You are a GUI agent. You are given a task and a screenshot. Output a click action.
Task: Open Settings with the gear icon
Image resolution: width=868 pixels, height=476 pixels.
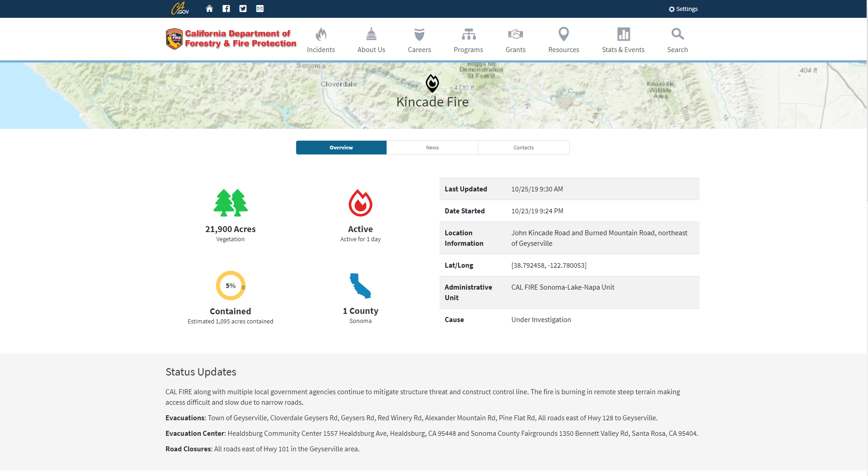click(683, 9)
